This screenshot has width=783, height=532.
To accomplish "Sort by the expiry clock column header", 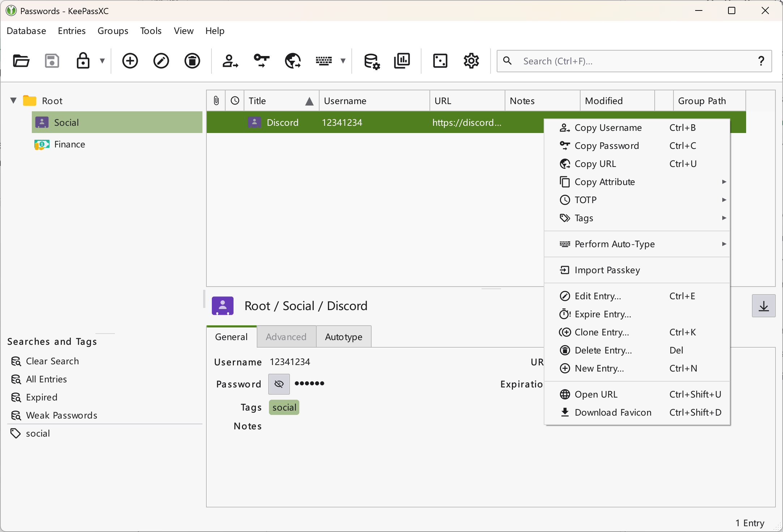I will [x=235, y=100].
